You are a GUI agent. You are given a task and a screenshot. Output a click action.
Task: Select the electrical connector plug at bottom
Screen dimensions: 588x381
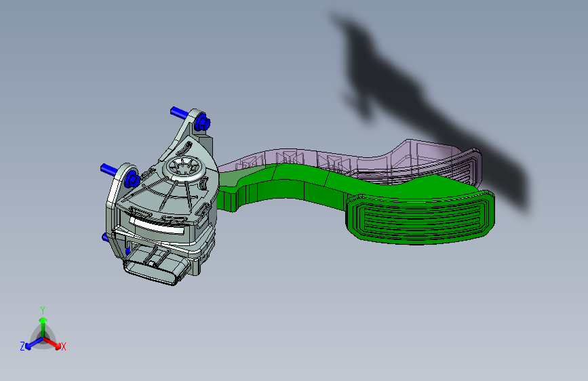[157, 266]
